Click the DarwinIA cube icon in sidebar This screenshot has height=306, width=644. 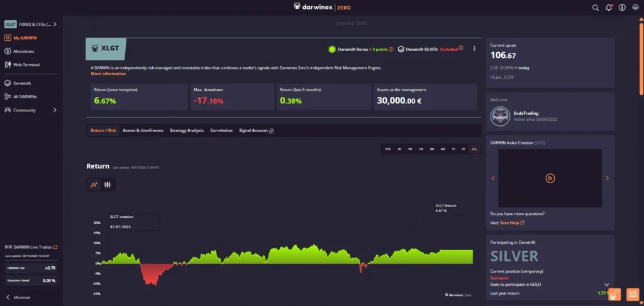coord(8,83)
